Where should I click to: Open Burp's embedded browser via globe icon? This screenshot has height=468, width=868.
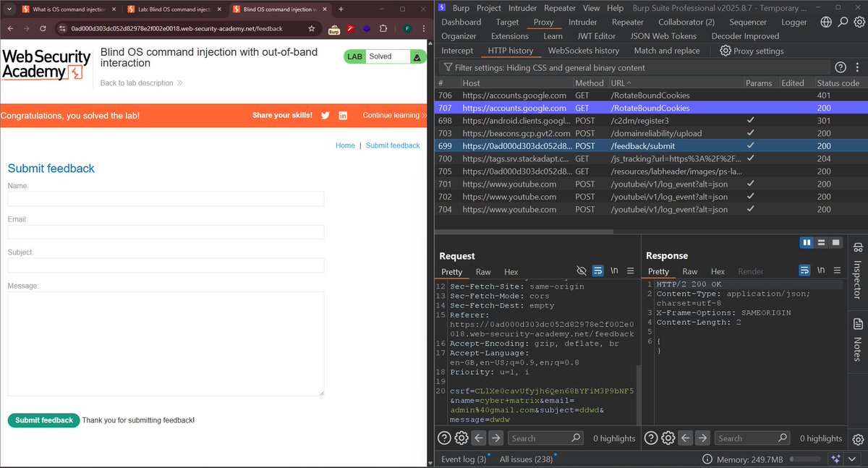click(x=825, y=22)
